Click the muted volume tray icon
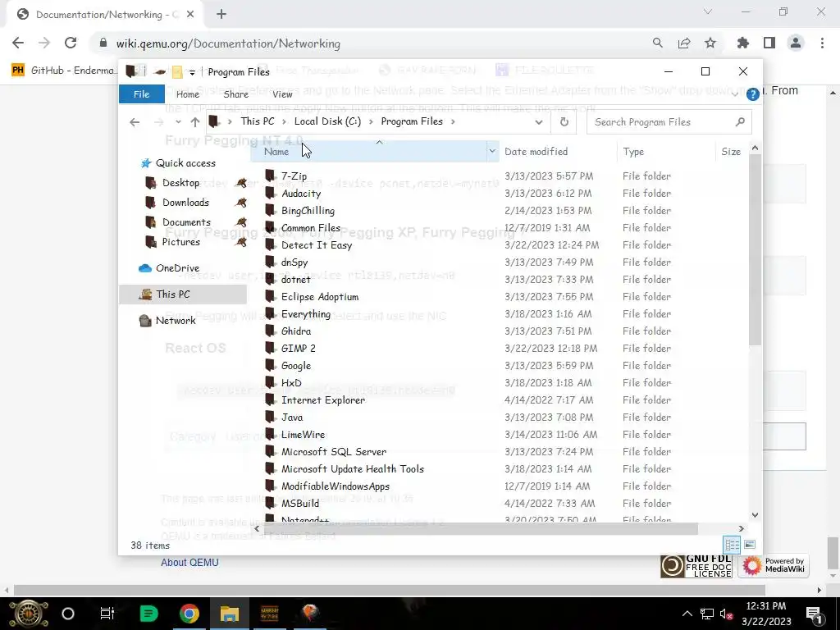 (727, 614)
